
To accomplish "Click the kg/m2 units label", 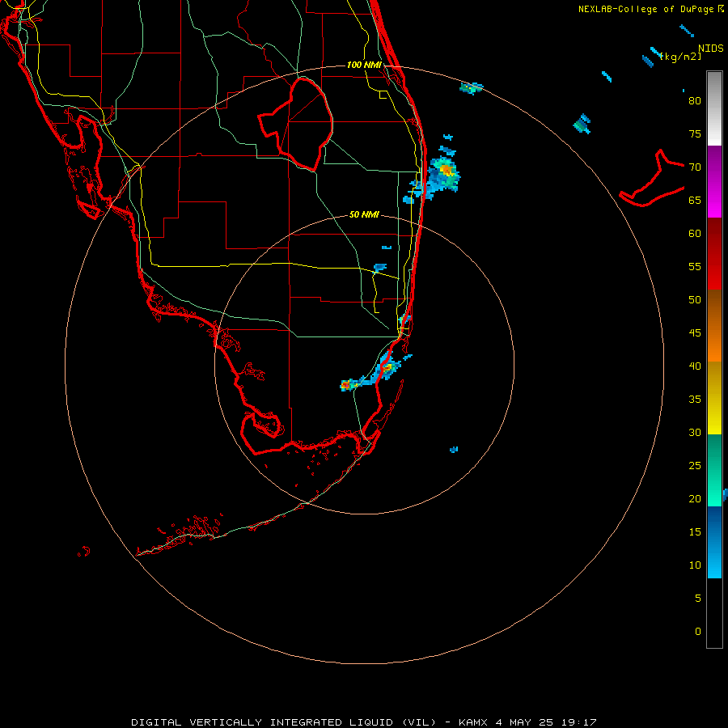I will tap(682, 57).
